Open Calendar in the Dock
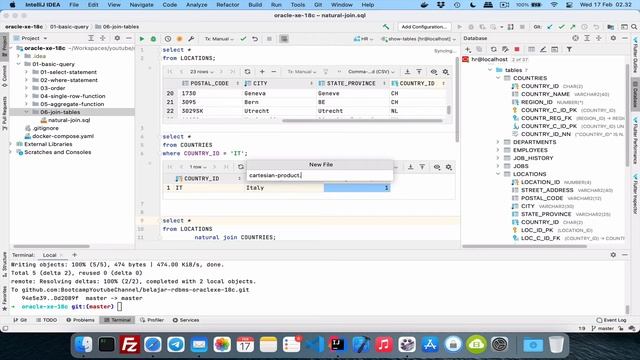This screenshot has width=640, height=360. point(245,344)
